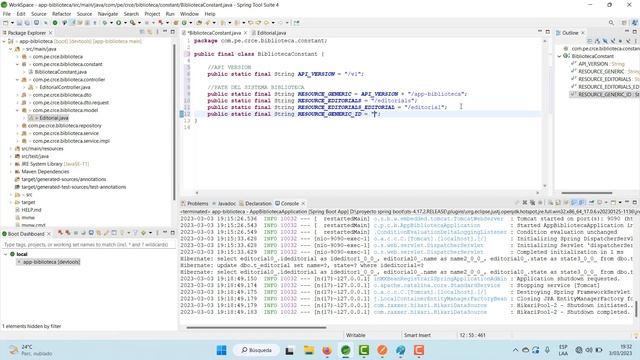Click Pin Console icon
640x360 pixels.
pos(591,202)
